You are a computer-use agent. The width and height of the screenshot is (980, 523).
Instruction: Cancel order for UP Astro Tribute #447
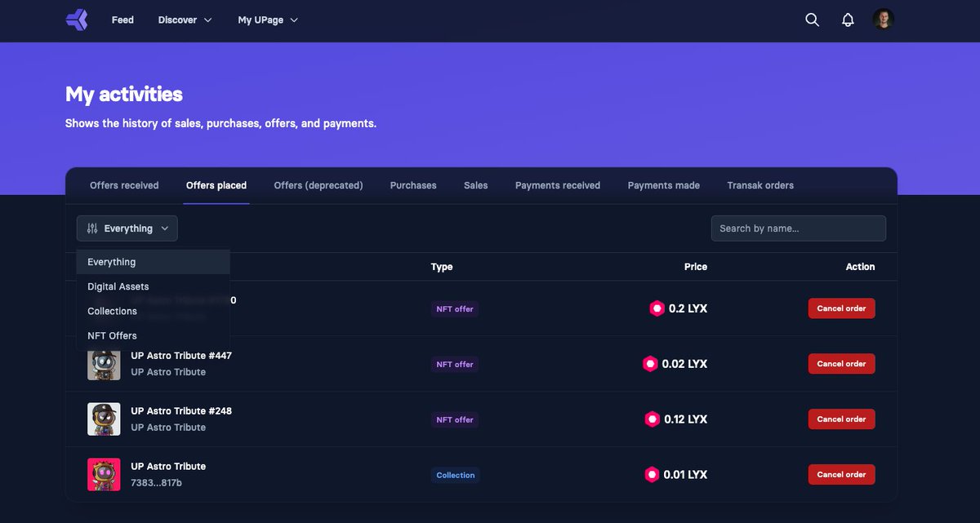point(842,364)
